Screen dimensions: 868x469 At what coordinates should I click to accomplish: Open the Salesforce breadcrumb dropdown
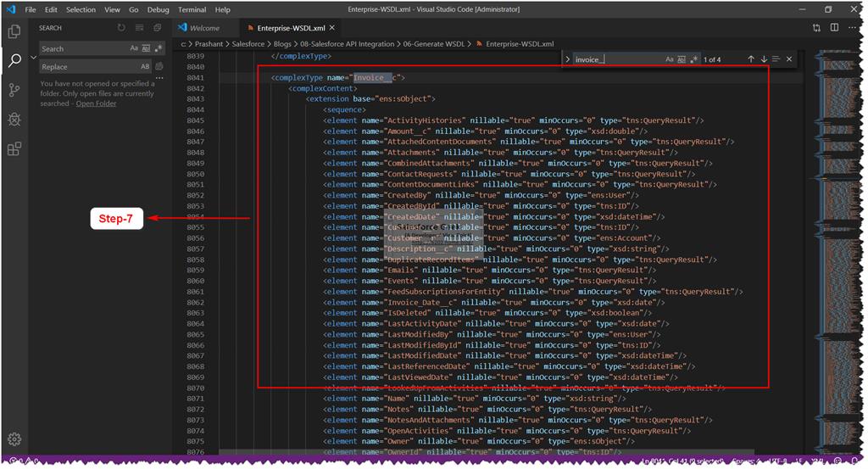(x=248, y=44)
